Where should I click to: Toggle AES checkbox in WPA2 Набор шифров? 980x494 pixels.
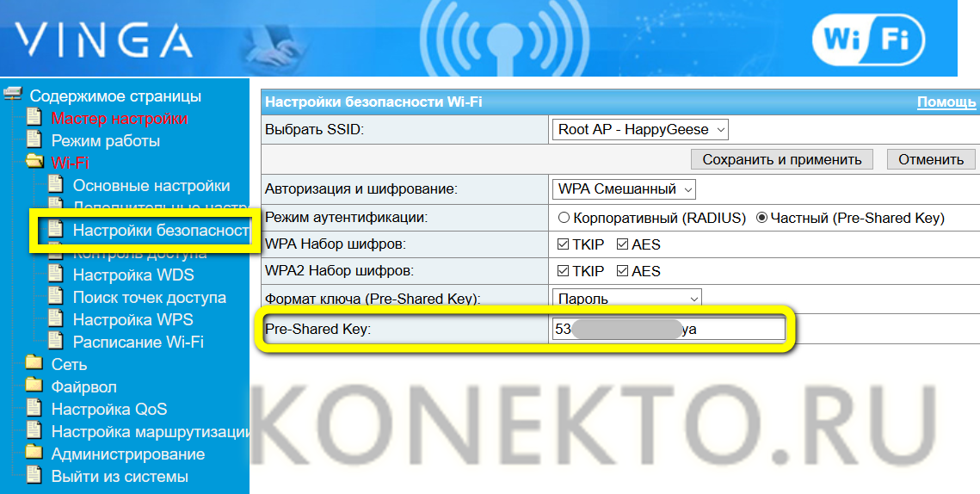(622, 271)
